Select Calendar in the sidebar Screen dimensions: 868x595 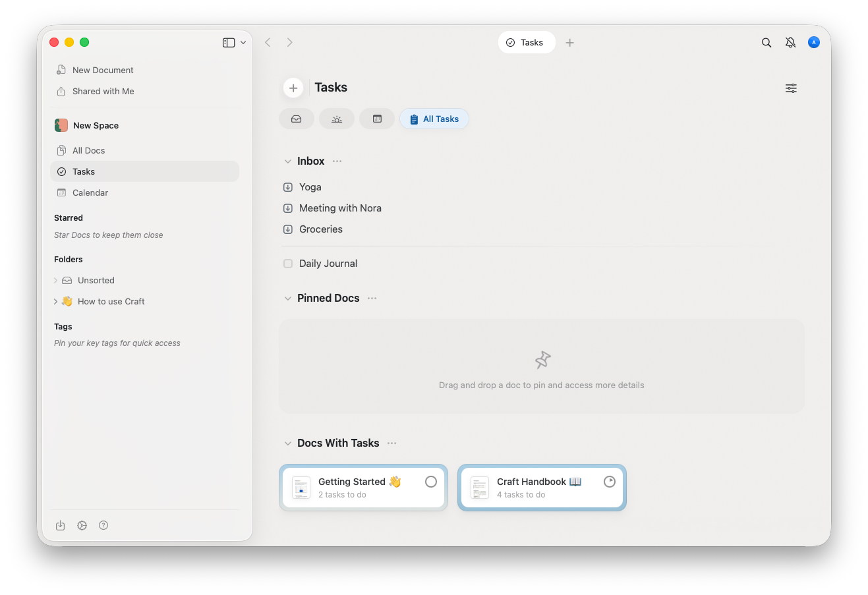pyautogui.click(x=89, y=192)
